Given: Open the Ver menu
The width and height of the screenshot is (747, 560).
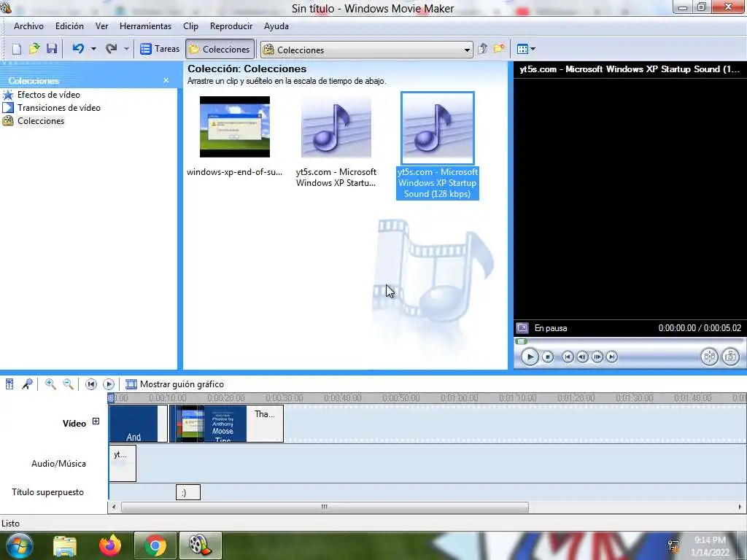Looking at the screenshot, I should (102, 26).
